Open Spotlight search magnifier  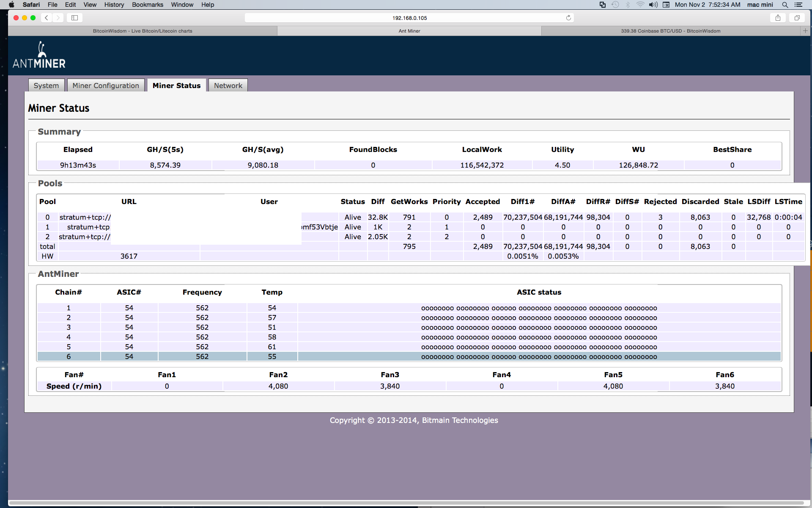(785, 5)
